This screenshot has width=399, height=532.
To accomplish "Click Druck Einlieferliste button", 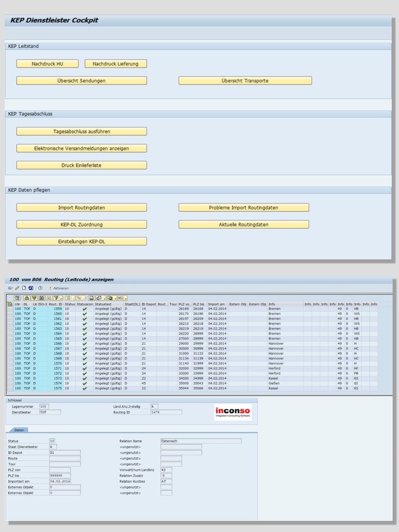I will 81,165.
